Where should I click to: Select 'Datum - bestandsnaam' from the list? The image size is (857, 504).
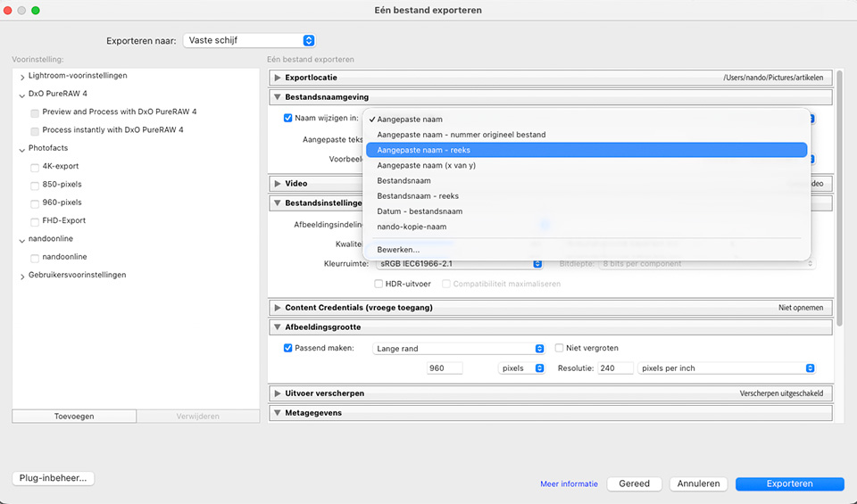[420, 211]
